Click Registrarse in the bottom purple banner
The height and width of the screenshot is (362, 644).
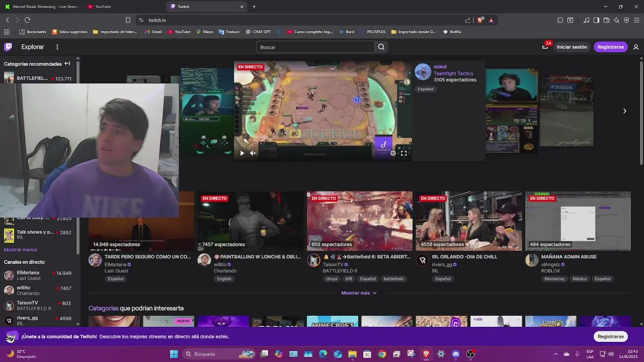pos(611,336)
